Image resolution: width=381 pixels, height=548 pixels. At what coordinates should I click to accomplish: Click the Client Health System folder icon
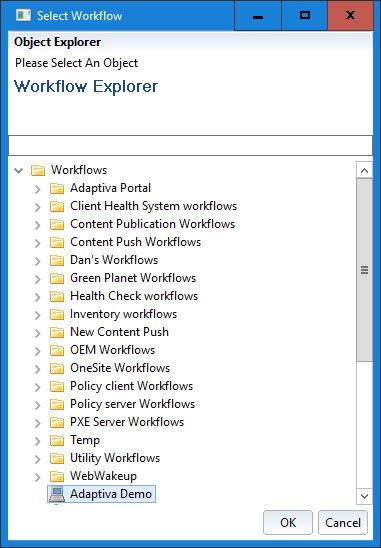(57, 206)
